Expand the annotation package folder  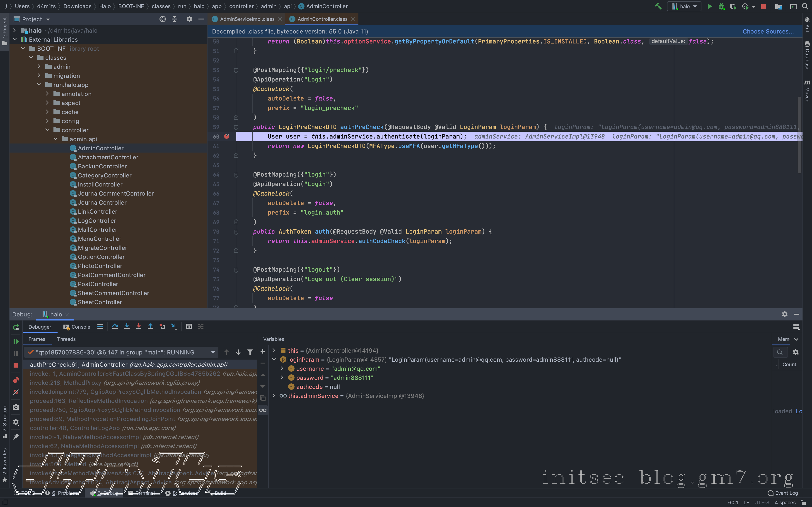click(x=47, y=94)
